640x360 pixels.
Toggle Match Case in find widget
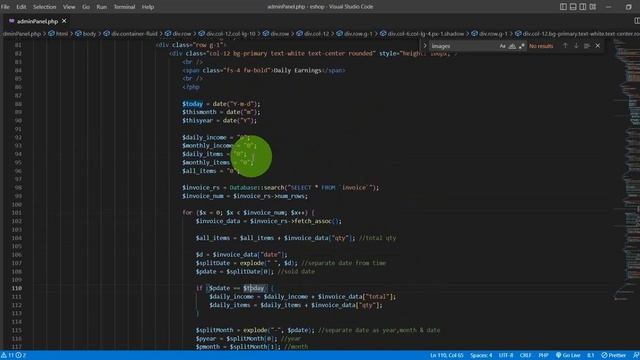(x=502, y=46)
